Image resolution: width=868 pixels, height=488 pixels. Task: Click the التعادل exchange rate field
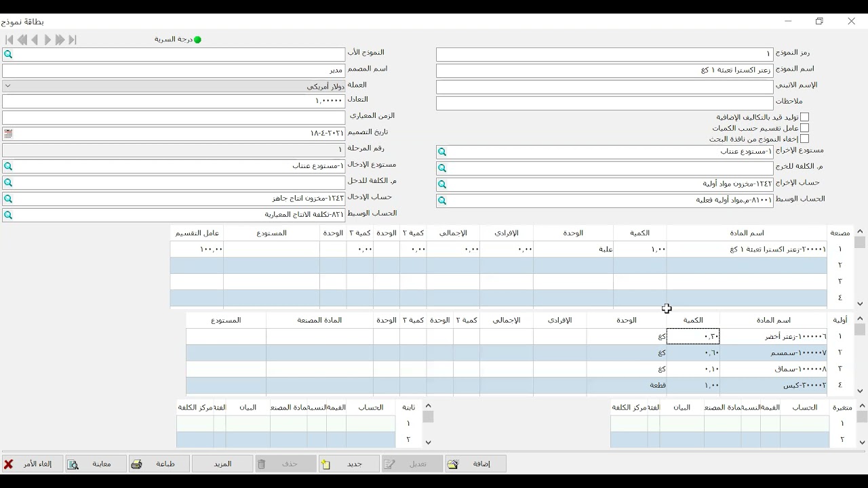(x=174, y=101)
